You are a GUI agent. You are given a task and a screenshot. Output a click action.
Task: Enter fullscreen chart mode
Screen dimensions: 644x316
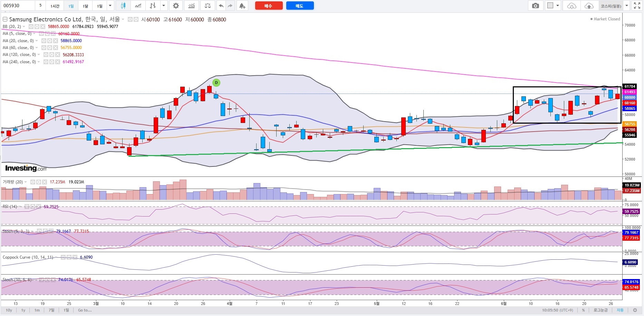point(637,6)
